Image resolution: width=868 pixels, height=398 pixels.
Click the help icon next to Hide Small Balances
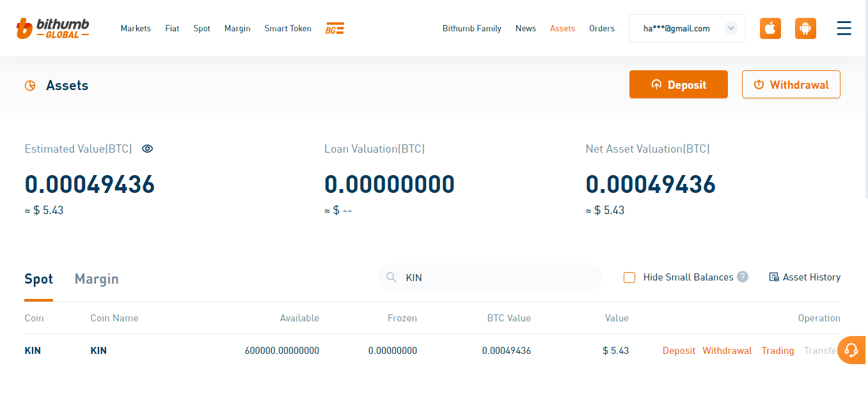(x=743, y=277)
